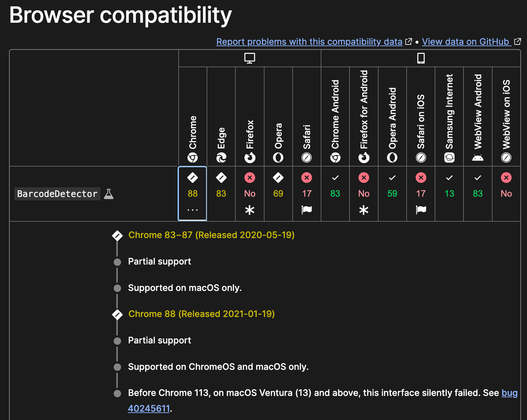Image resolution: width=527 pixels, height=420 pixels.
Task: Click 'Partial support' under Chrome 83–87
Action: pos(160,261)
